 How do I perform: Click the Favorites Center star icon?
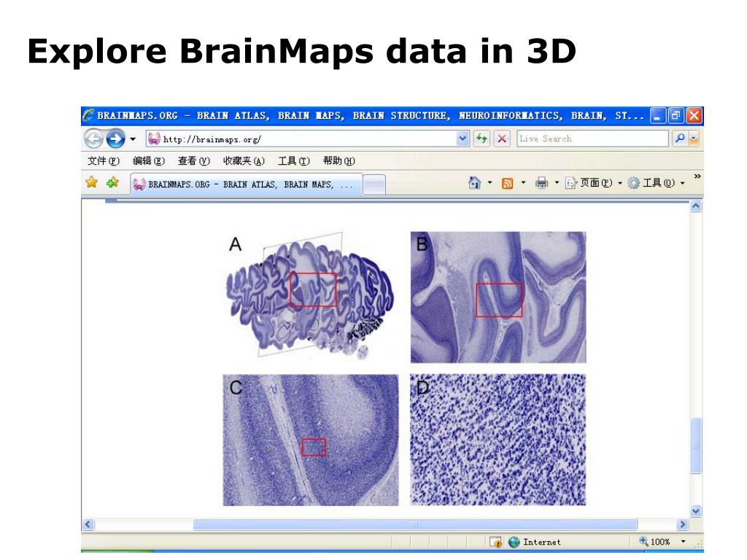tap(91, 182)
